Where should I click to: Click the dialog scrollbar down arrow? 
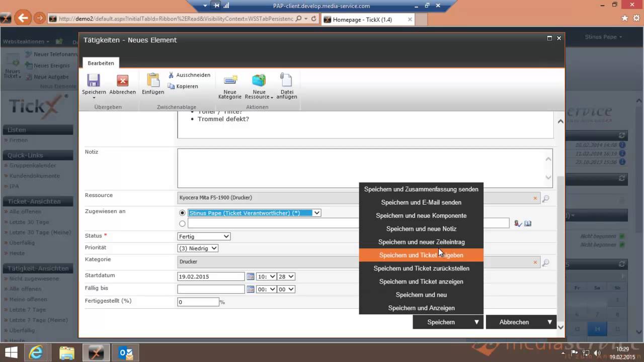561,327
